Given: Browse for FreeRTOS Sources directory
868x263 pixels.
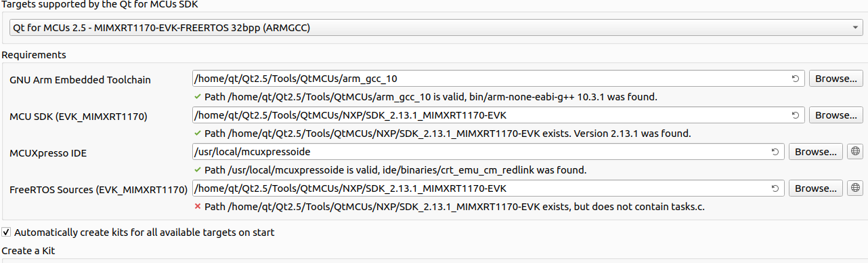Looking at the screenshot, I should (x=816, y=188).
